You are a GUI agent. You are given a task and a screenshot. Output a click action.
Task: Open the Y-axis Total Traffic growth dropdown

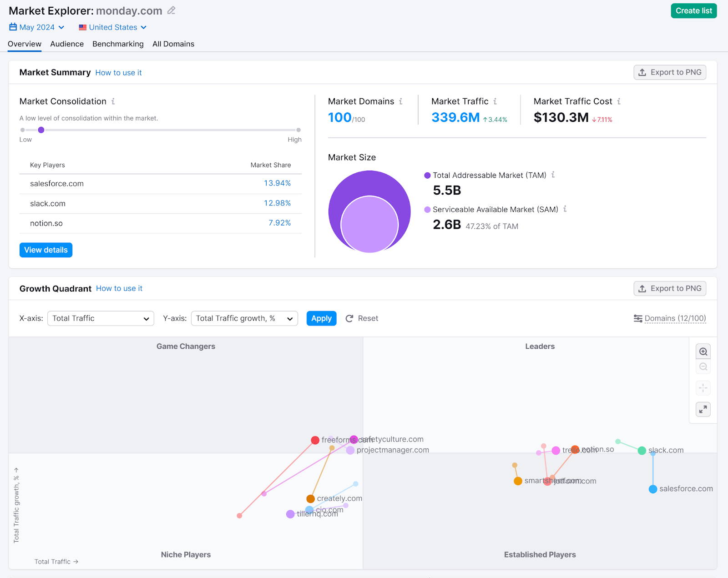tap(244, 318)
